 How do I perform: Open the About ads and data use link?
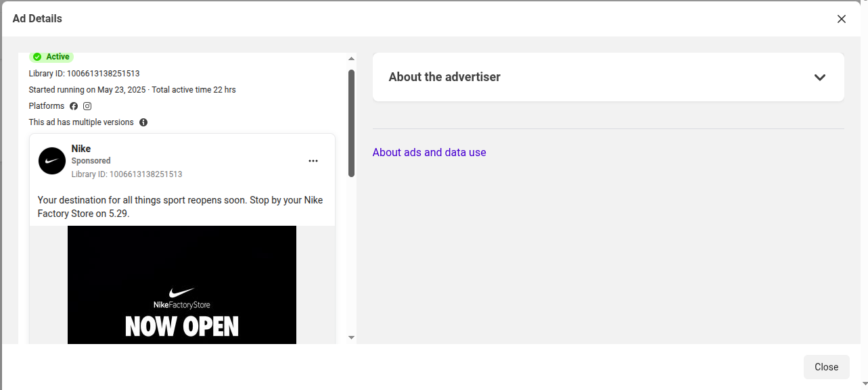coord(429,152)
